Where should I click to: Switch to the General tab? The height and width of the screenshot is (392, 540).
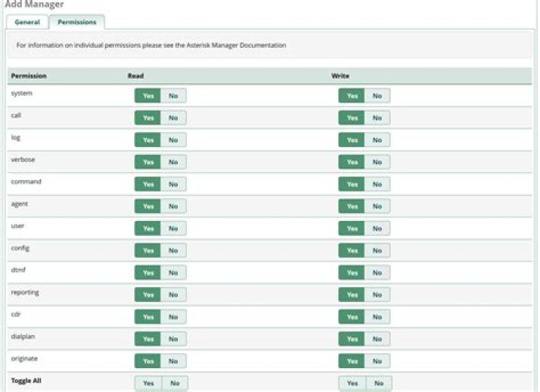(x=28, y=22)
